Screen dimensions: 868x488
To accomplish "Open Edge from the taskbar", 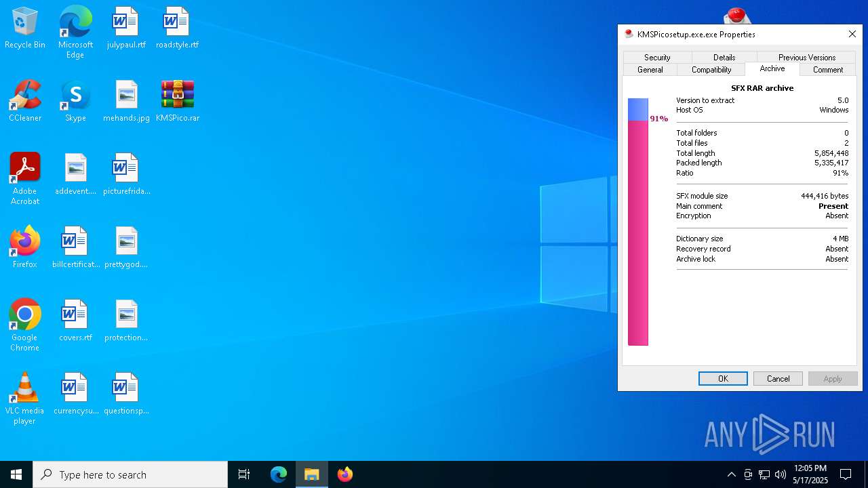I will 279,474.
